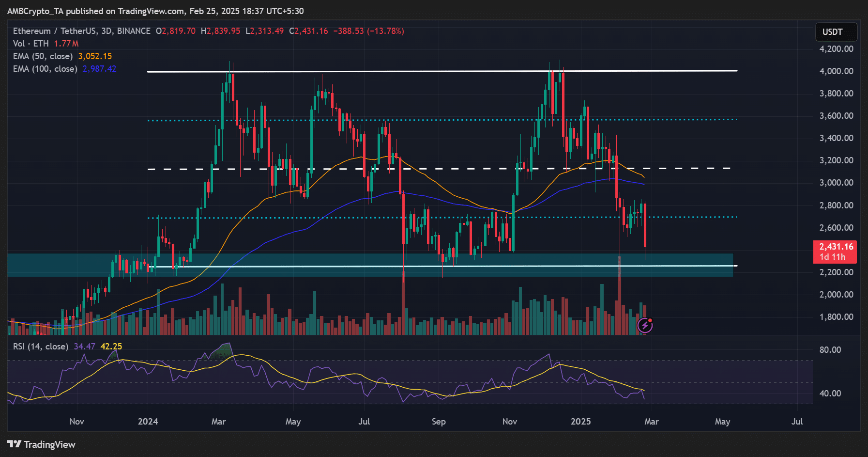Click the 80.00 level on RSI scale
Screen dimensions: 868x457
(x=830, y=350)
